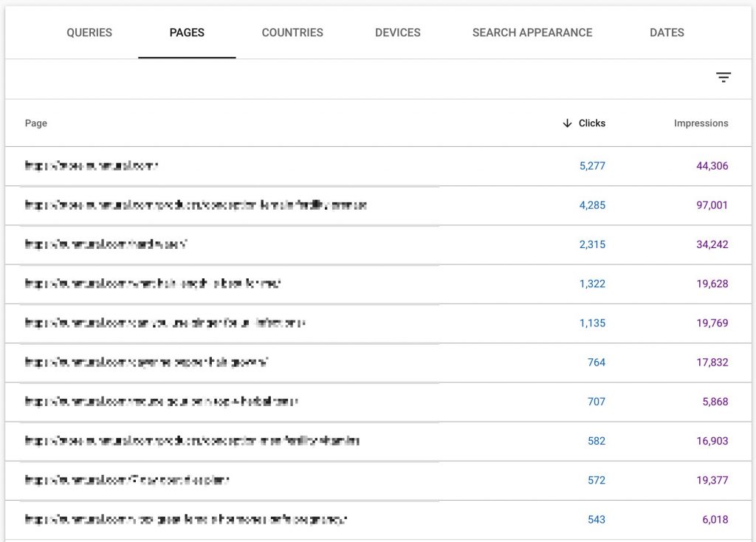756x542 pixels.
Task: Open the row showing 19,769 impressions
Action: coord(378,323)
